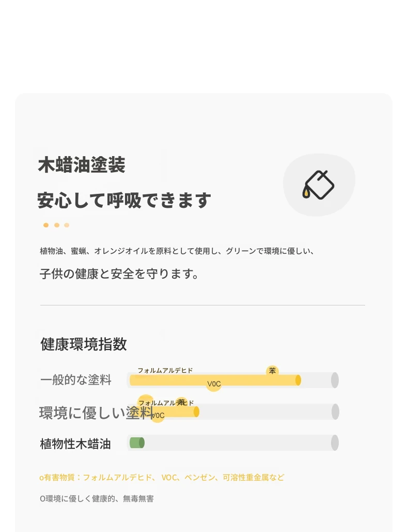Click the 植物性木蝋油 label

(x=75, y=444)
